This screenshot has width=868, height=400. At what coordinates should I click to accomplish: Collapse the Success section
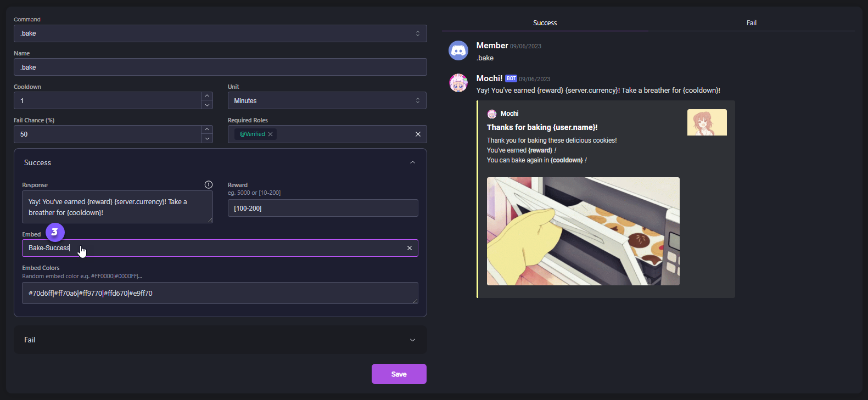click(412, 162)
